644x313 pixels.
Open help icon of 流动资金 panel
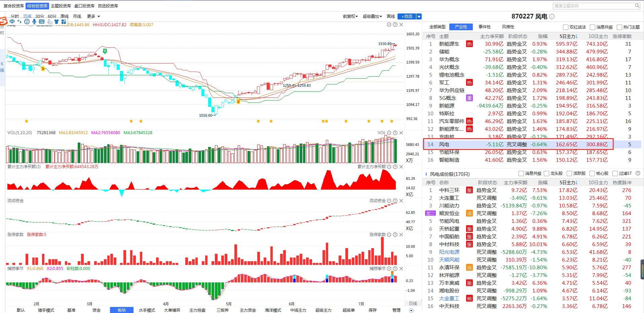(x=395, y=201)
